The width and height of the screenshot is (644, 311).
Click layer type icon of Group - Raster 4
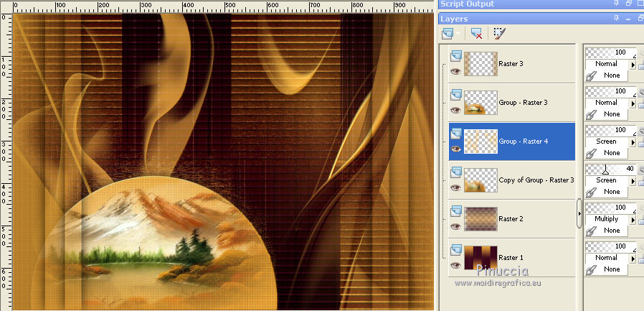click(456, 134)
